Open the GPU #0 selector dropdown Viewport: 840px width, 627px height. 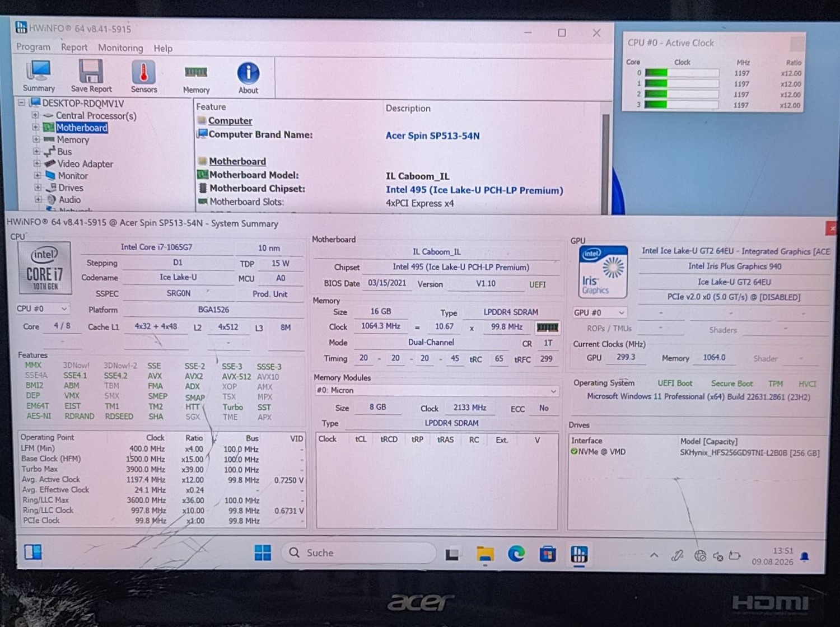[599, 312]
